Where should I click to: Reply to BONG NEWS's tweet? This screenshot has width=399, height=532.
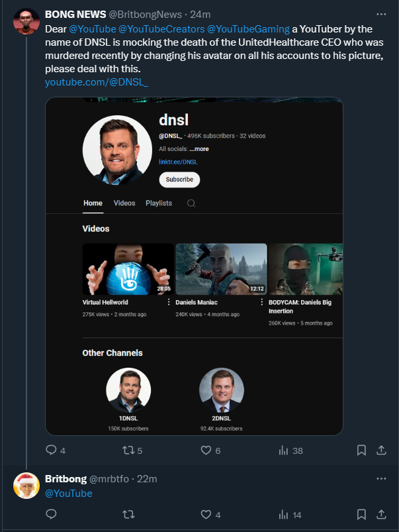51,450
